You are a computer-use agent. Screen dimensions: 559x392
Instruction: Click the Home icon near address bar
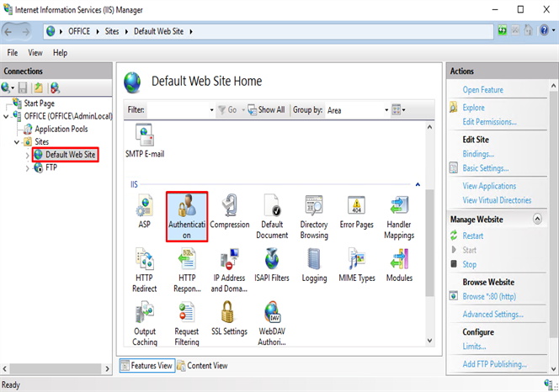[528, 30]
